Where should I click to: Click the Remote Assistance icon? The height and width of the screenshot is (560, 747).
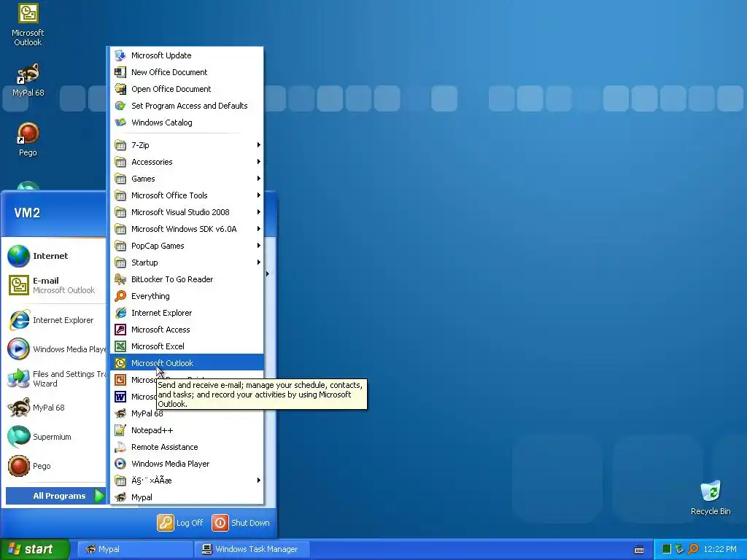click(x=120, y=447)
